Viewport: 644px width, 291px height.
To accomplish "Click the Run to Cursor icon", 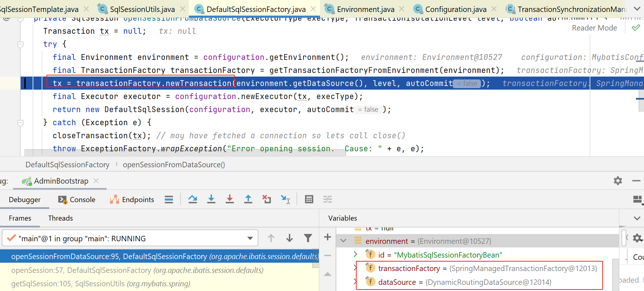I will [285, 199].
